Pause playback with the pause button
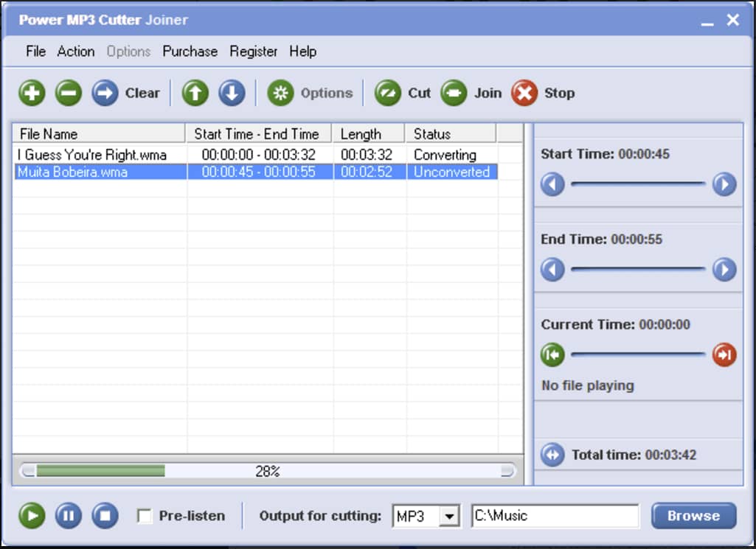 pos(68,515)
